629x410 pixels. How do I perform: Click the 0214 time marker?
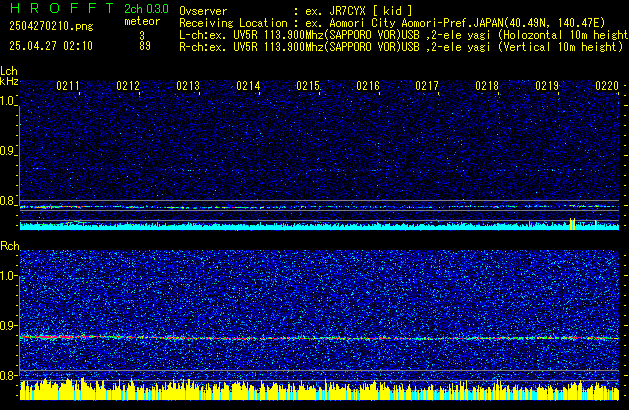[x=248, y=86]
